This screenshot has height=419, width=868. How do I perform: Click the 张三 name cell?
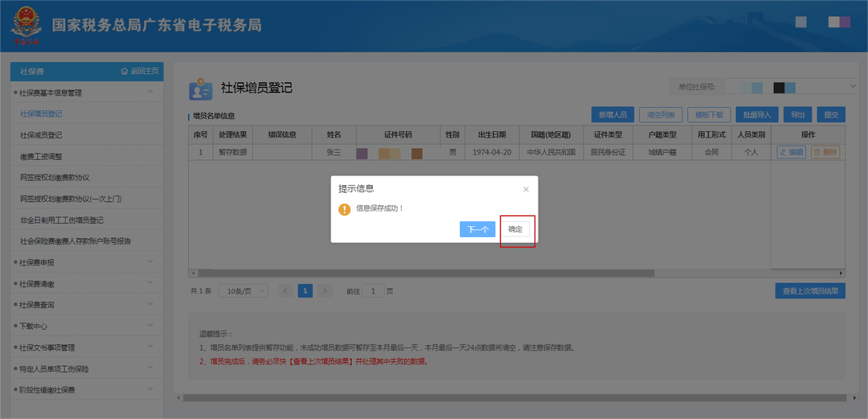click(334, 152)
